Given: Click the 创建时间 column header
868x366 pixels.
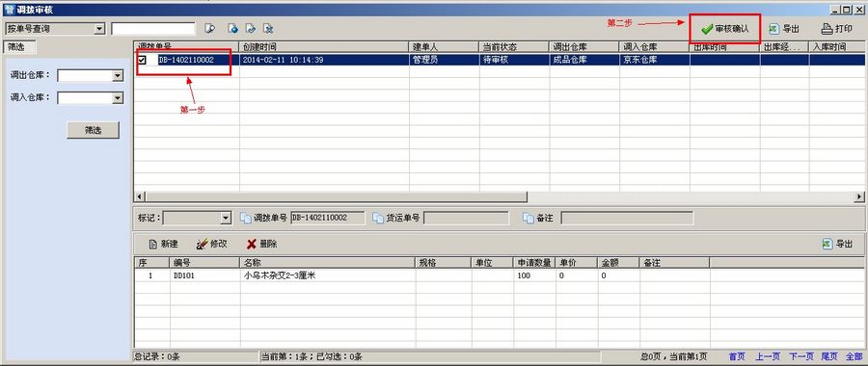Looking at the screenshot, I should (x=324, y=47).
